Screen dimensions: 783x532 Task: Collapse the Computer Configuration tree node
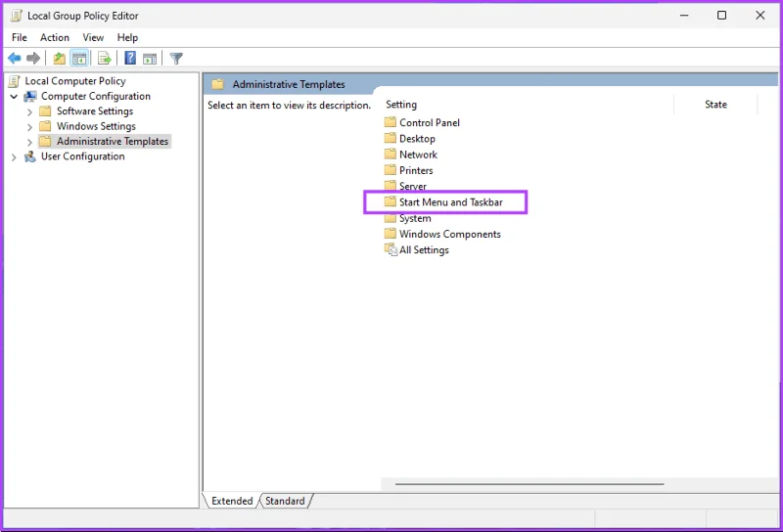point(14,96)
